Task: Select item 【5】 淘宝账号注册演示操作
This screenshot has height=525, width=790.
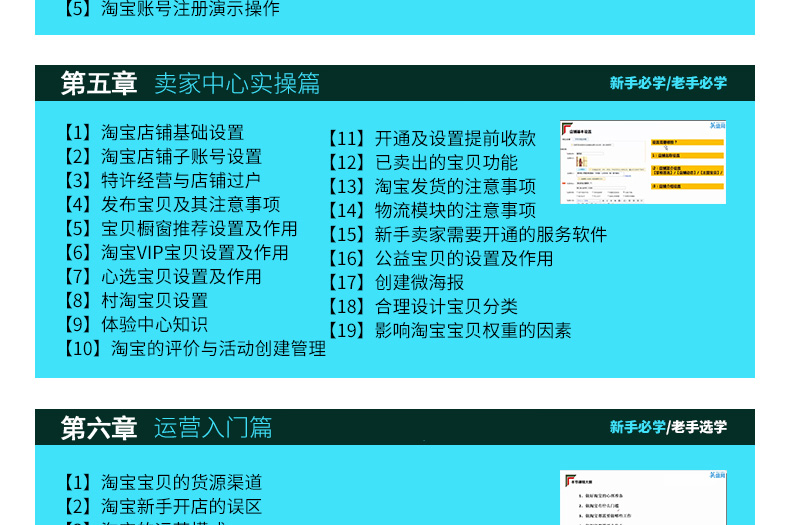Action: point(171,9)
